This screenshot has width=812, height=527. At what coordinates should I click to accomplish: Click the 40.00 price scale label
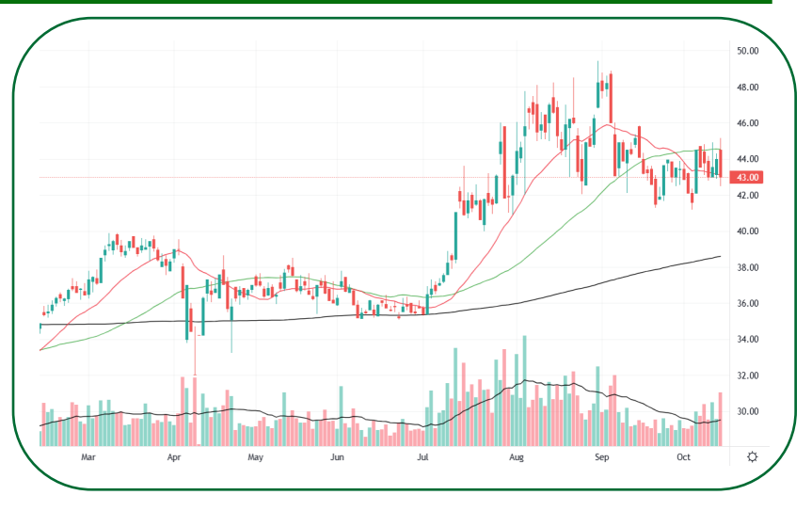(747, 232)
